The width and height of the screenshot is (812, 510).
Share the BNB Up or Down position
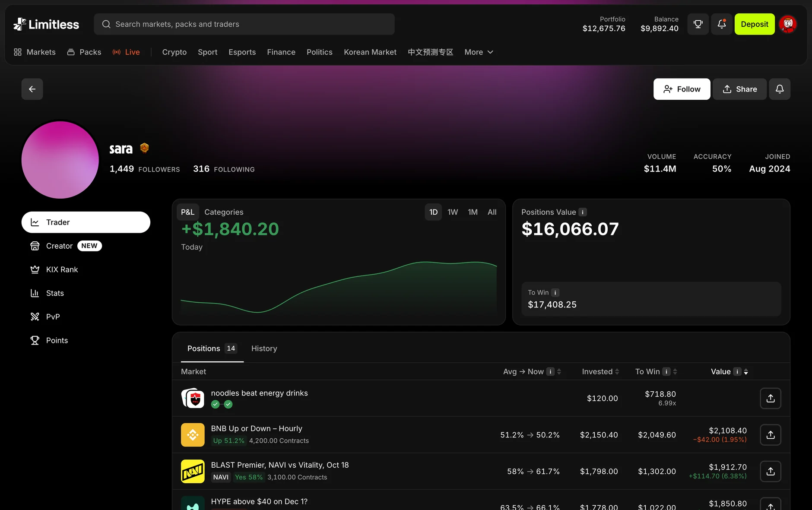(x=771, y=435)
